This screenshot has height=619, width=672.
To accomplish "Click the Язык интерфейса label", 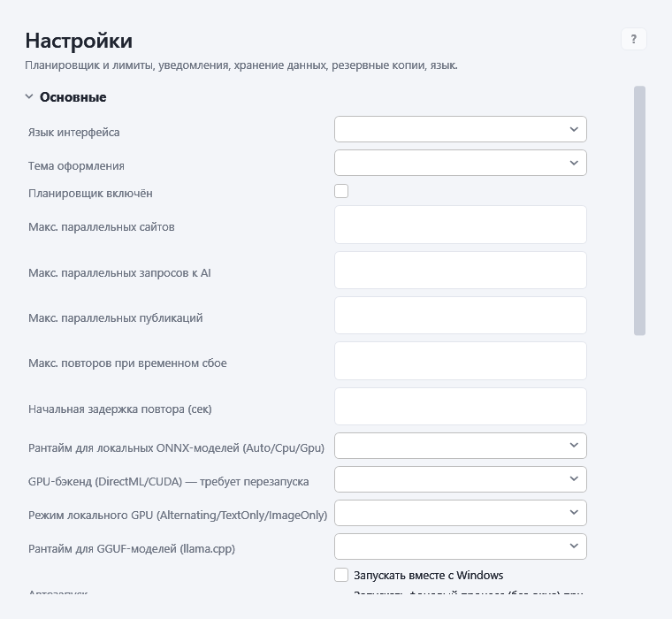I will pos(73,133).
